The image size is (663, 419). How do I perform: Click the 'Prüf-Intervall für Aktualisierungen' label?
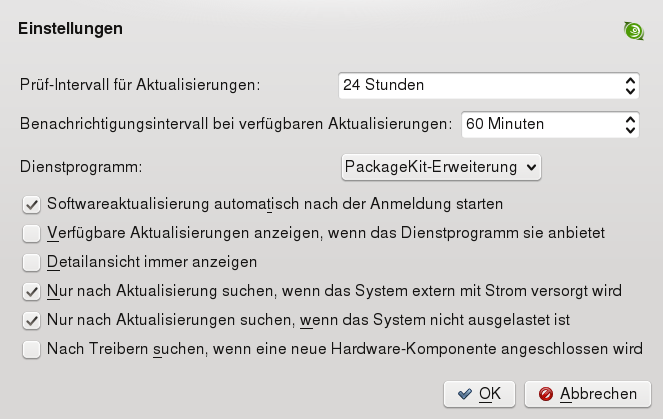click(140, 85)
